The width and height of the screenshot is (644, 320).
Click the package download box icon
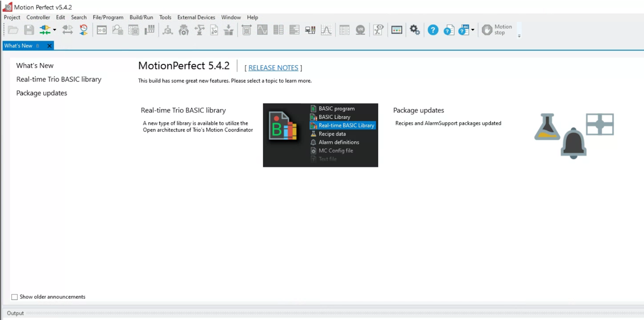229,30
